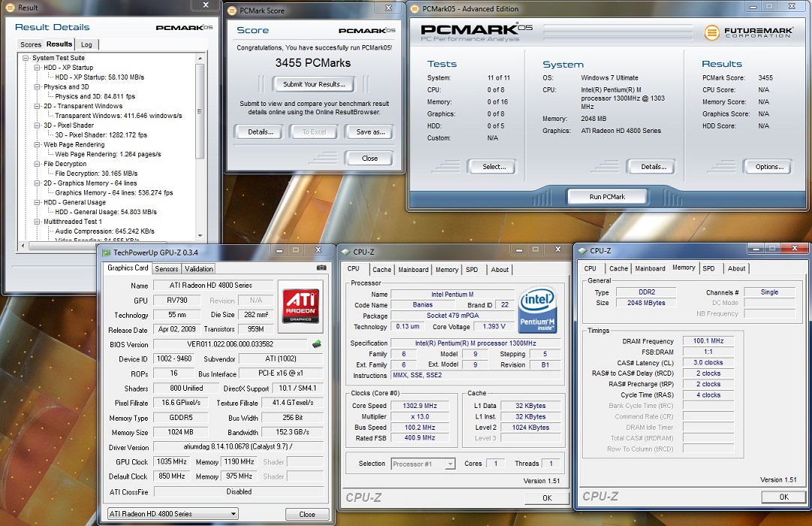Collapse the Web Page Rendering node
812x526 pixels.
click(37, 144)
